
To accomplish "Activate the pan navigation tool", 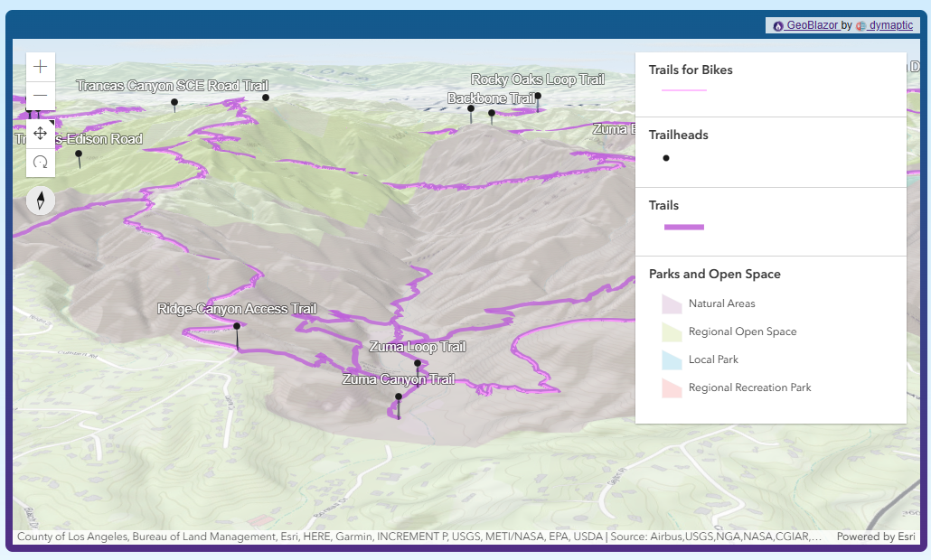I will click(41, 134).
